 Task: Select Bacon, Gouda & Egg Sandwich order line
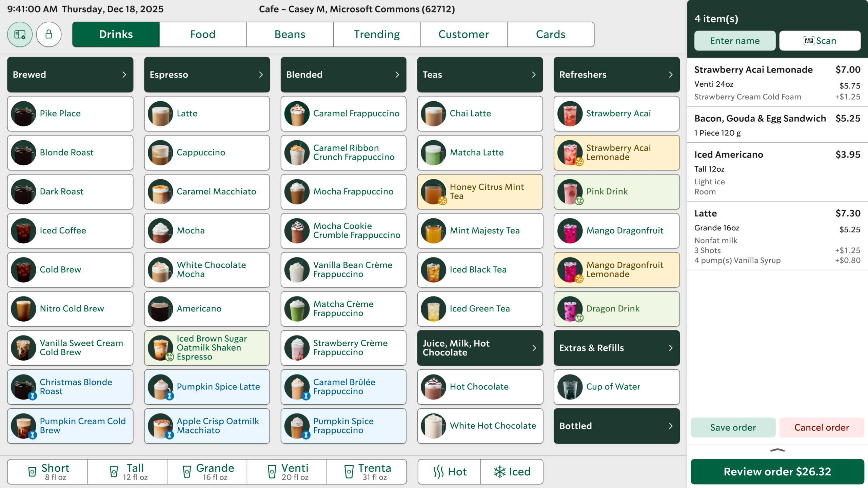tap(777, 125)
